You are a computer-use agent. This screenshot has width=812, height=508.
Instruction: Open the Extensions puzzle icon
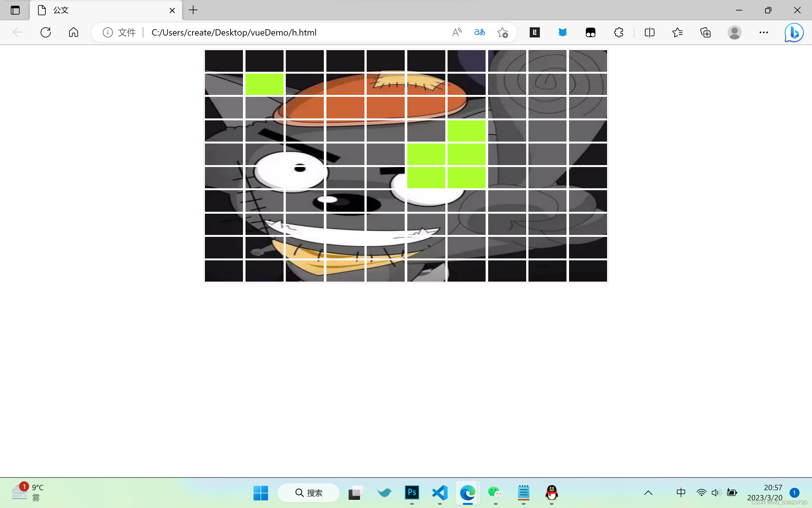619,32
